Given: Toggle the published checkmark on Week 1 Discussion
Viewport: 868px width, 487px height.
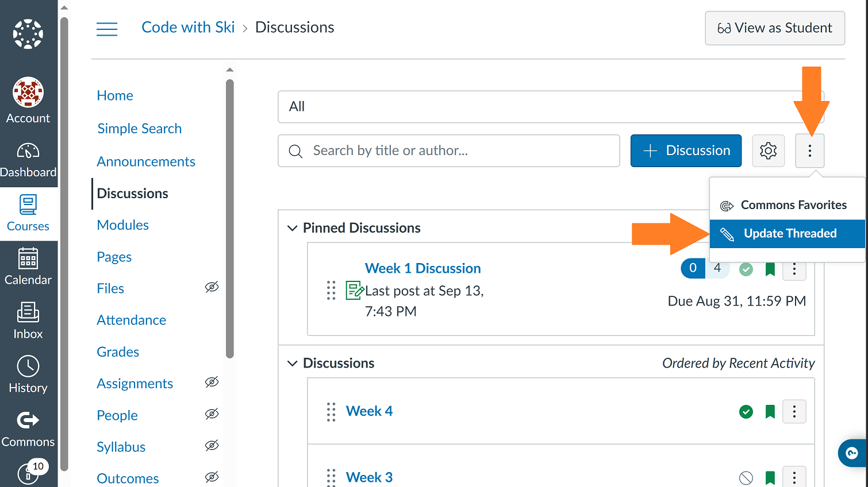Looking at the screenshot, I should coord(746,268).
